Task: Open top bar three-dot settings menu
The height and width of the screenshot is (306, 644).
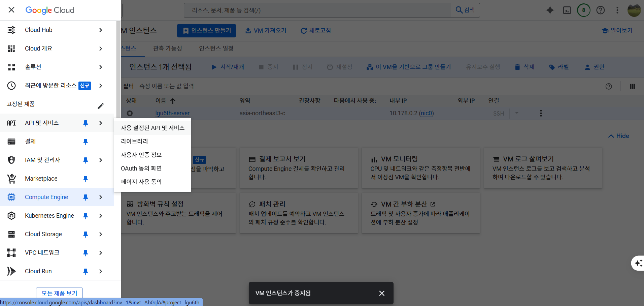Action: coord(617,10)
